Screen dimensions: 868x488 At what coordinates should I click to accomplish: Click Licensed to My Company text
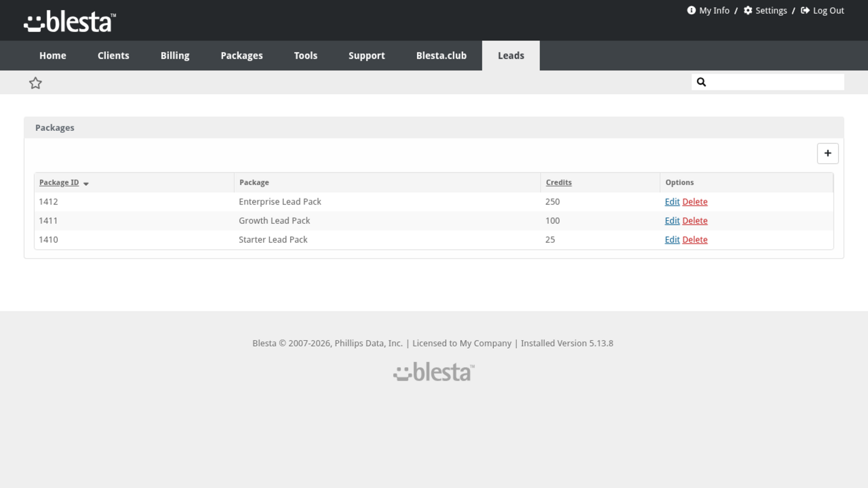[462, 343]
